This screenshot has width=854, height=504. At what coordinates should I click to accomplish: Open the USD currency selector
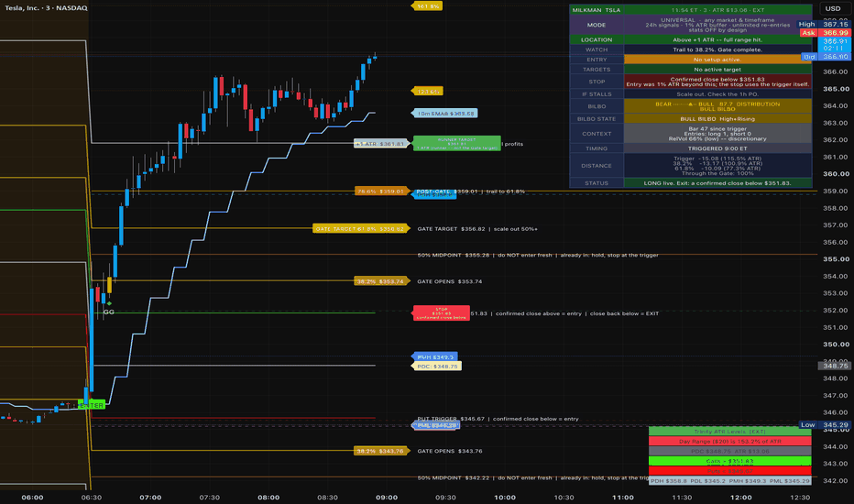(x=833, y=8)
